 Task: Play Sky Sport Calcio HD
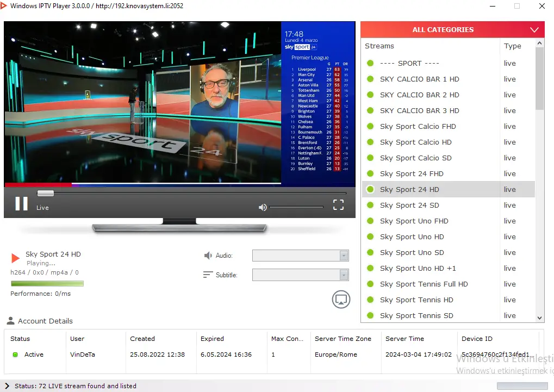point(448,142)
